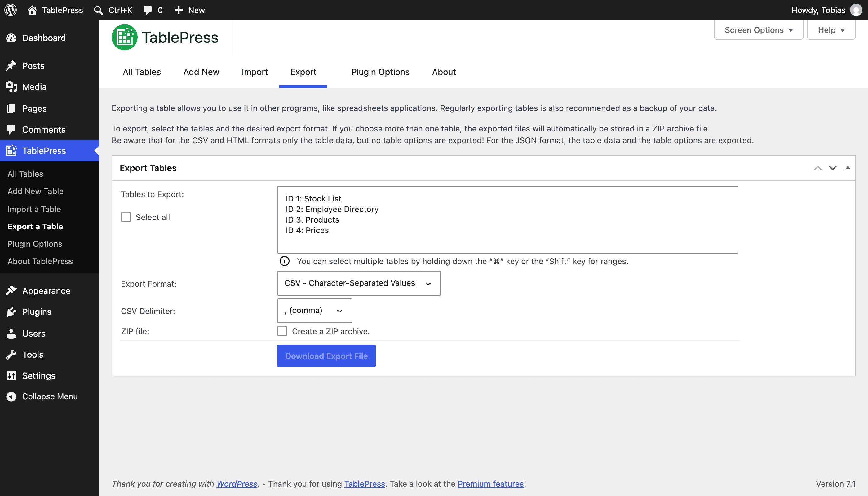
Task: Open Import a Table submenu item
Action: [34, 209]
